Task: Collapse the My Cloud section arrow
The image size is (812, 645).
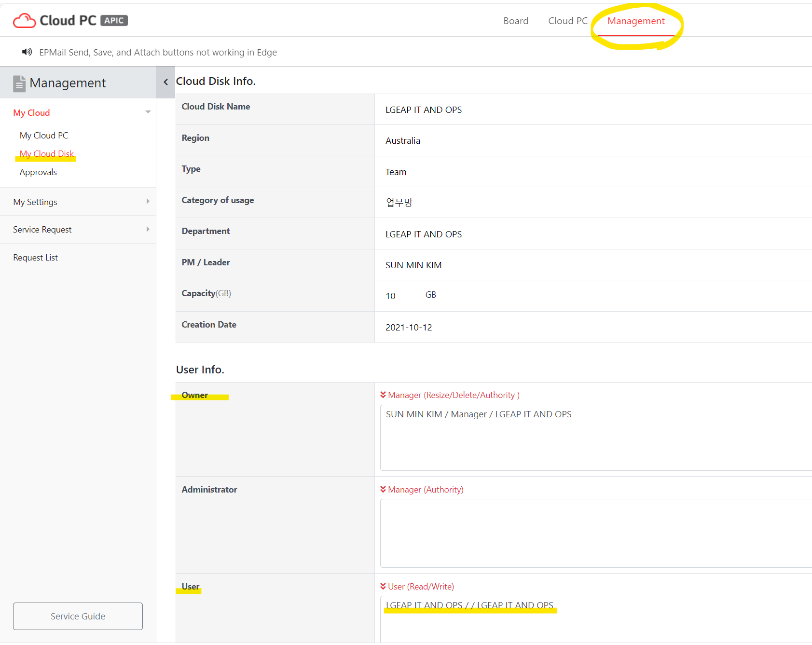Action: click(x=148, y=112)
